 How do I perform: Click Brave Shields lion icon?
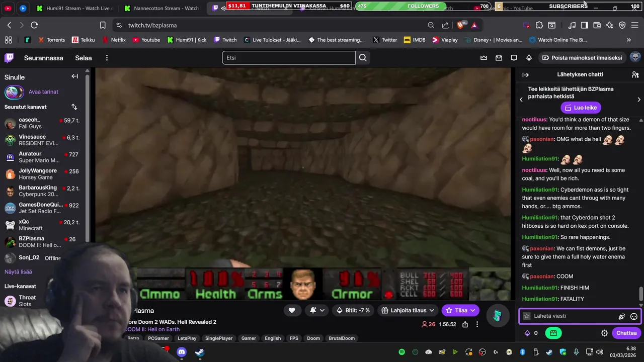click(460, 25)
